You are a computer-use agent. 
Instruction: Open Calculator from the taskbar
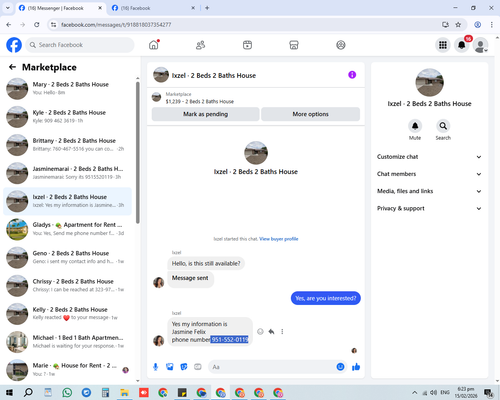(105, 392)
